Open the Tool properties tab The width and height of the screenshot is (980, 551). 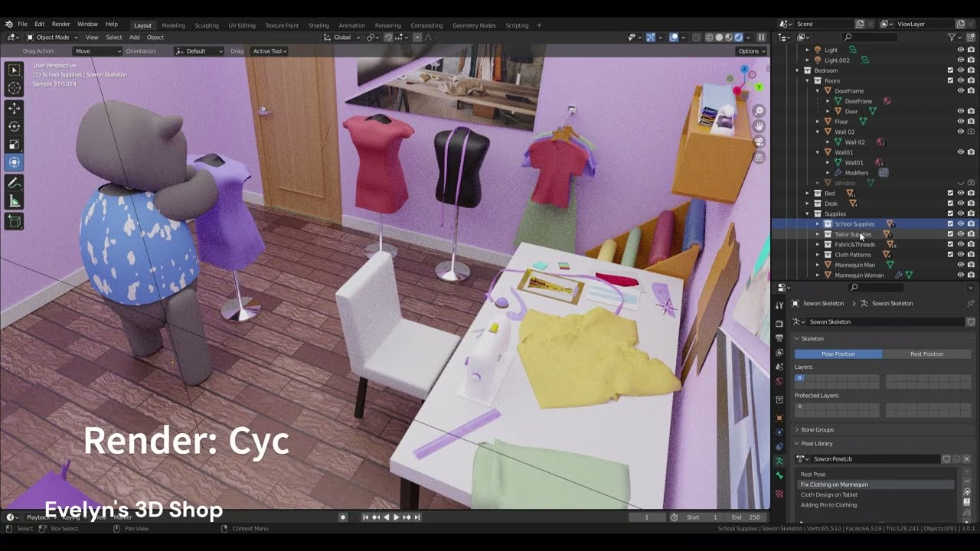(779, 305)
